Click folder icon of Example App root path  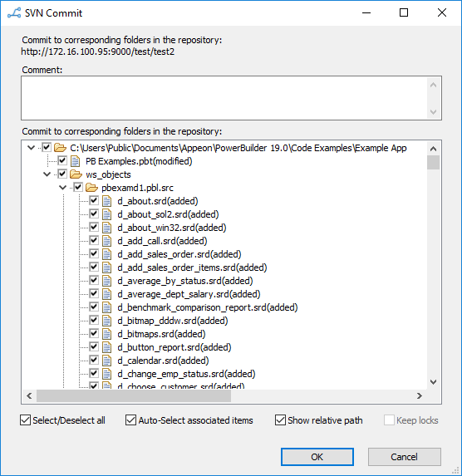click(60, 148)
